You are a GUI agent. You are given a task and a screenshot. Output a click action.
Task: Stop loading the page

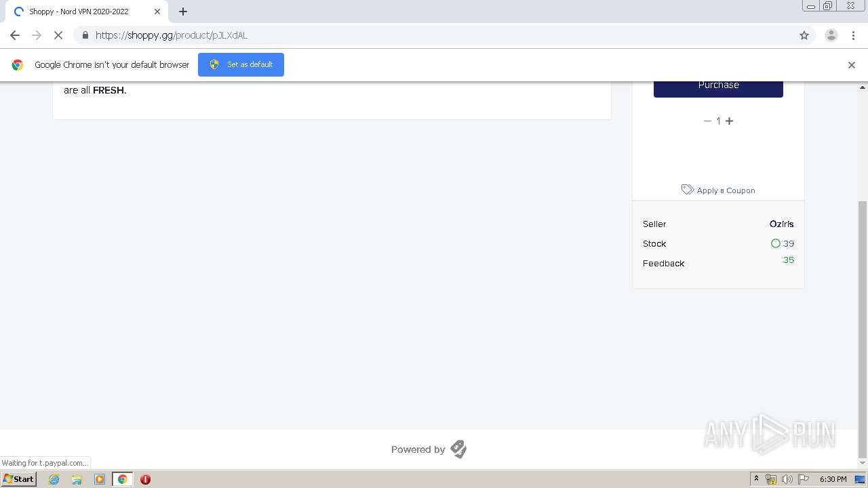click(x=58, y=35)
